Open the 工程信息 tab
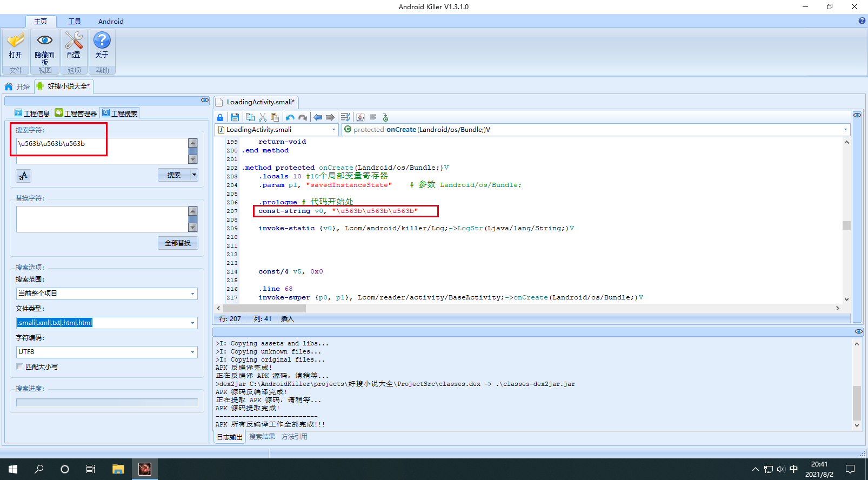Viewport: 868px width, 480px height. [x=32, y=113]
